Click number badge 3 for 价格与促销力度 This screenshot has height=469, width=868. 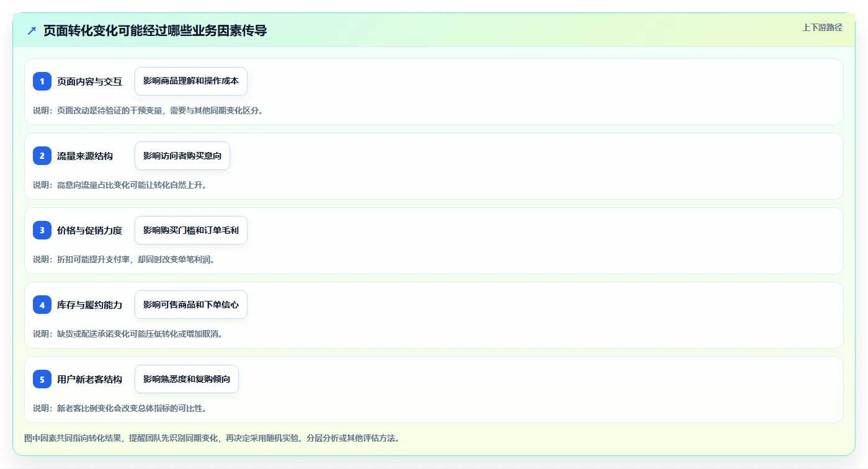click(42, 230)
